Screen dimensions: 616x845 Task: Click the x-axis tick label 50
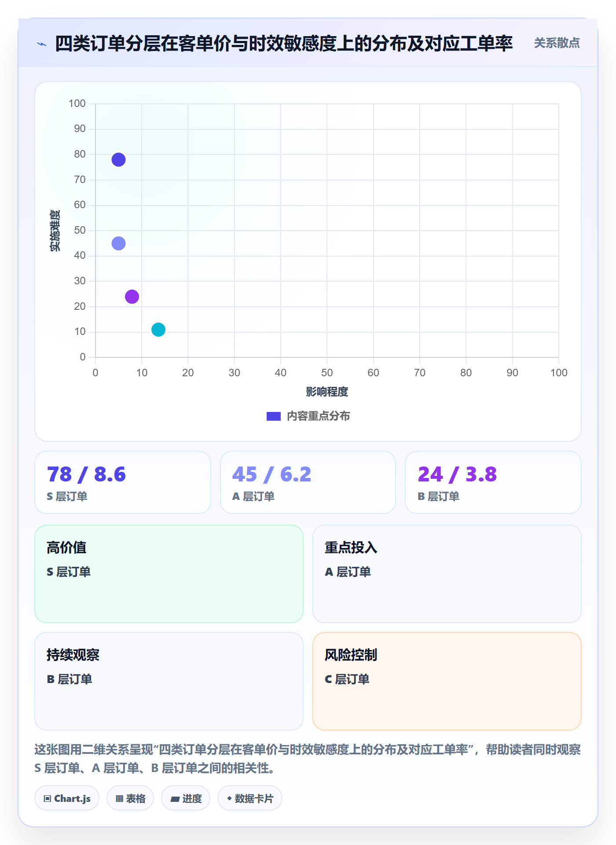pos(327,373)
